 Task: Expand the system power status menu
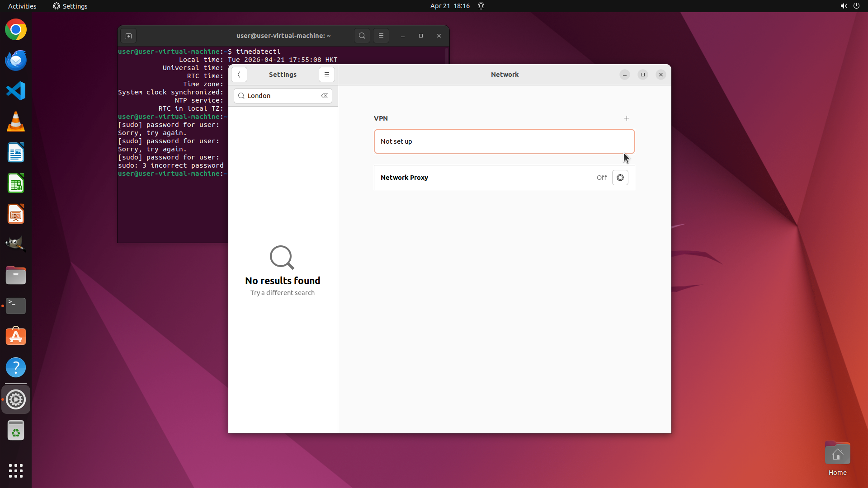coord(856,6)
